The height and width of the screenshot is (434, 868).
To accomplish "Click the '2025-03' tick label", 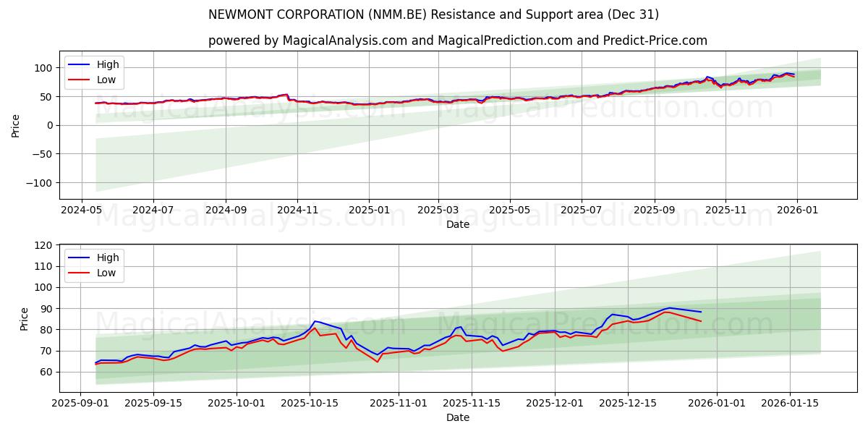I will click(x=438, y=210).
